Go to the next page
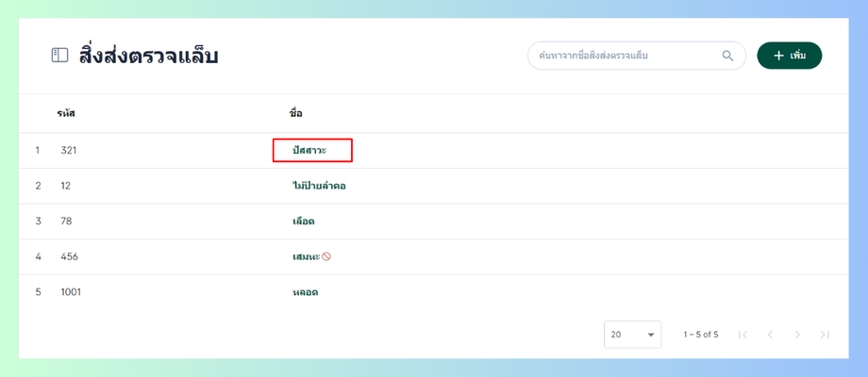 [x=797, y=335]
